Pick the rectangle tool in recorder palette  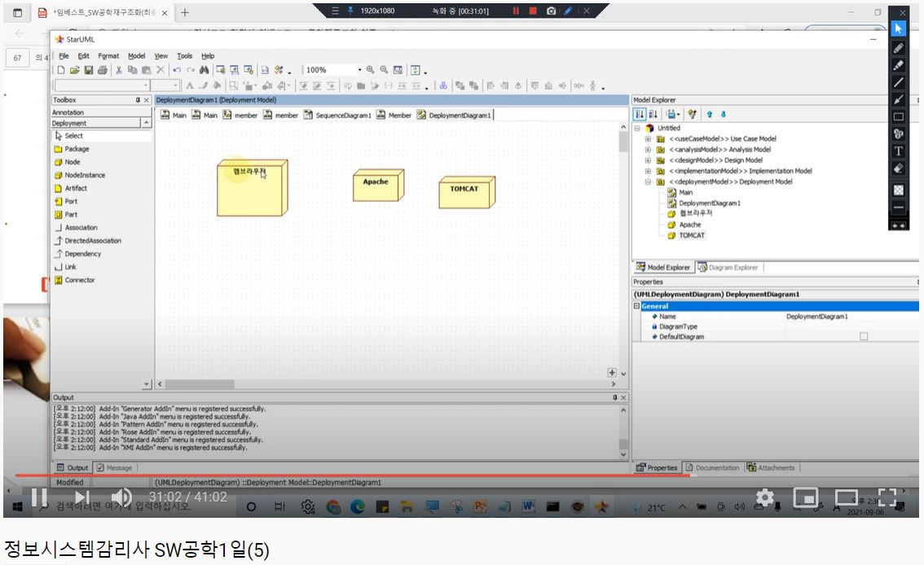(x=898, y=116)
